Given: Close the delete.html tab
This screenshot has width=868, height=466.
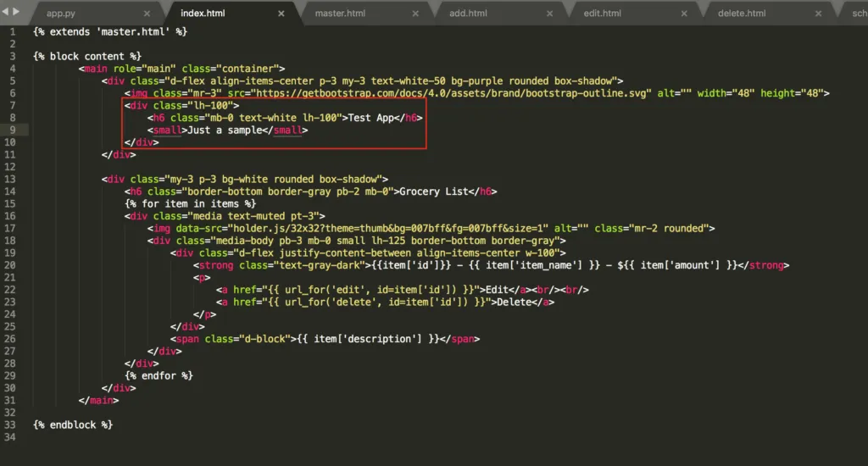Looking at the screenshot, I should (x=818, y=14).
